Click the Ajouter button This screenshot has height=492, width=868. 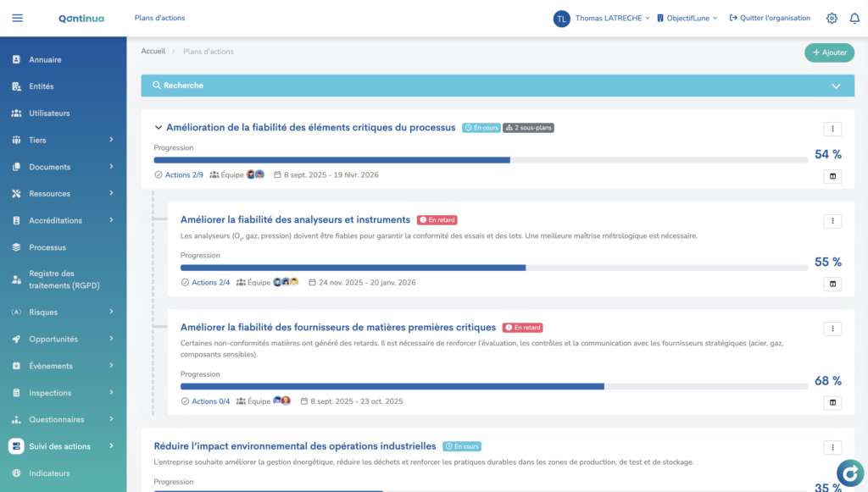[829, 53]
